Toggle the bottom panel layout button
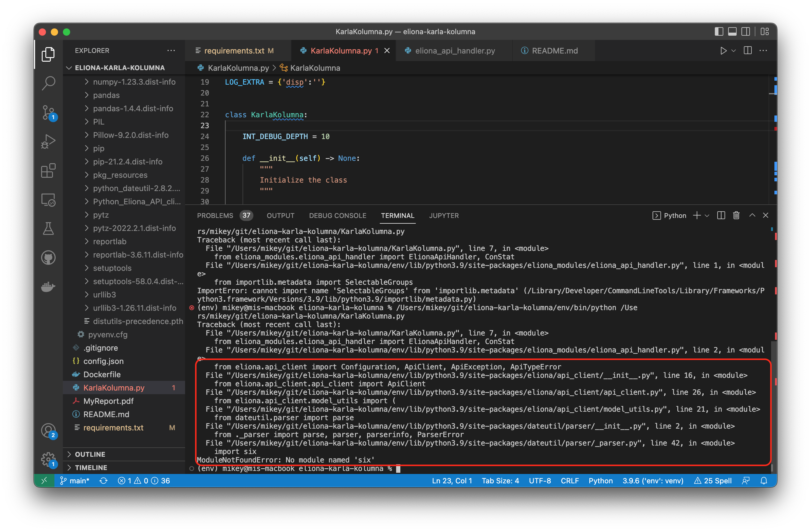This screenshot has width=811, height=532. coord(732,32)
